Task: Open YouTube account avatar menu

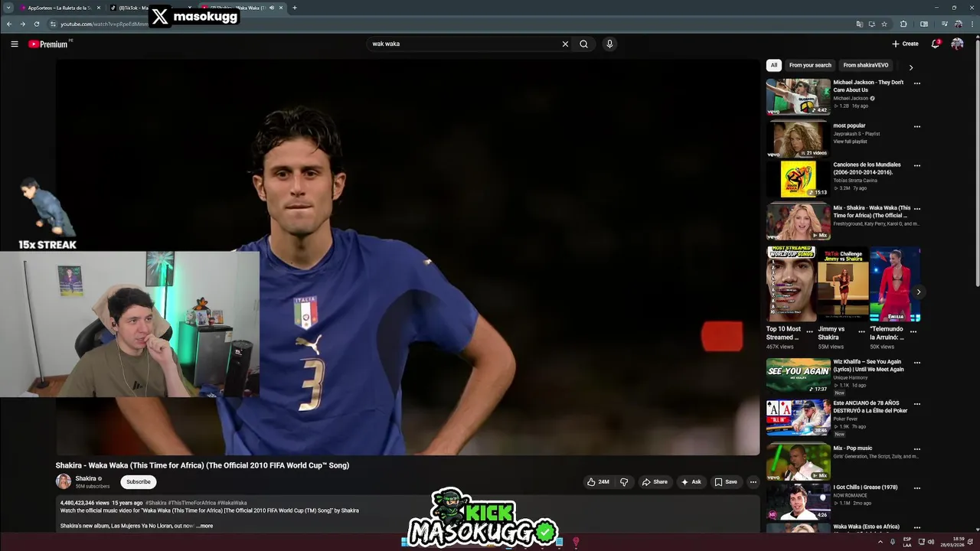Action: [957, 44]
